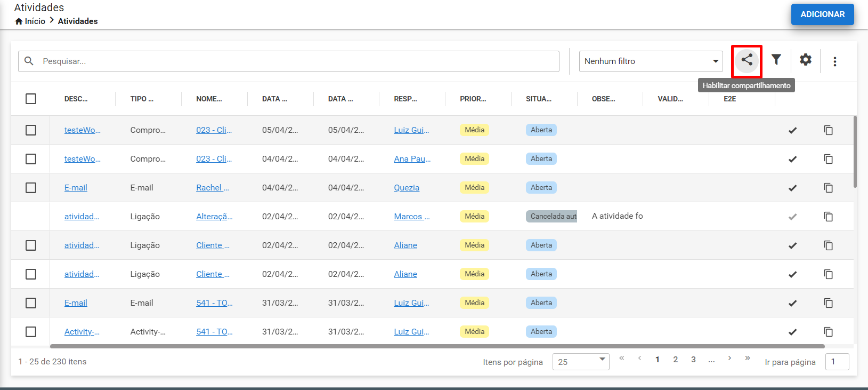This screenshot has width=868, height=390.
Task: Open the Marcos ... responsible link
Action: point(412,217)
